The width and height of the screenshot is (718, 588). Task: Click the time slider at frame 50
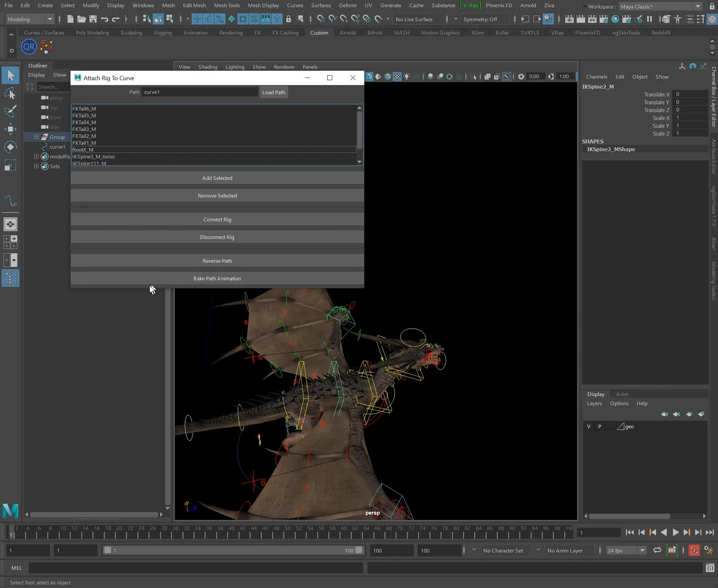[288, 532]
